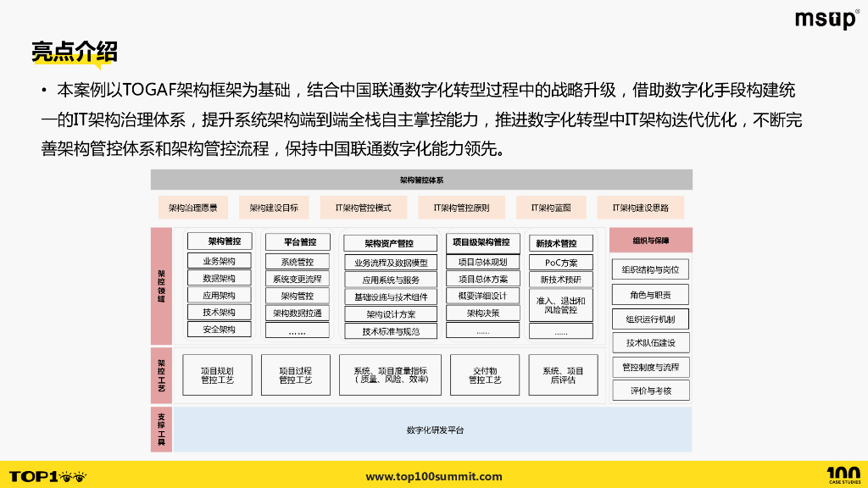Image resolution: width=868 pixels, height=488 pixels.
Task: Click the 概要详细设计 box
Action: (x=482, y=296)
